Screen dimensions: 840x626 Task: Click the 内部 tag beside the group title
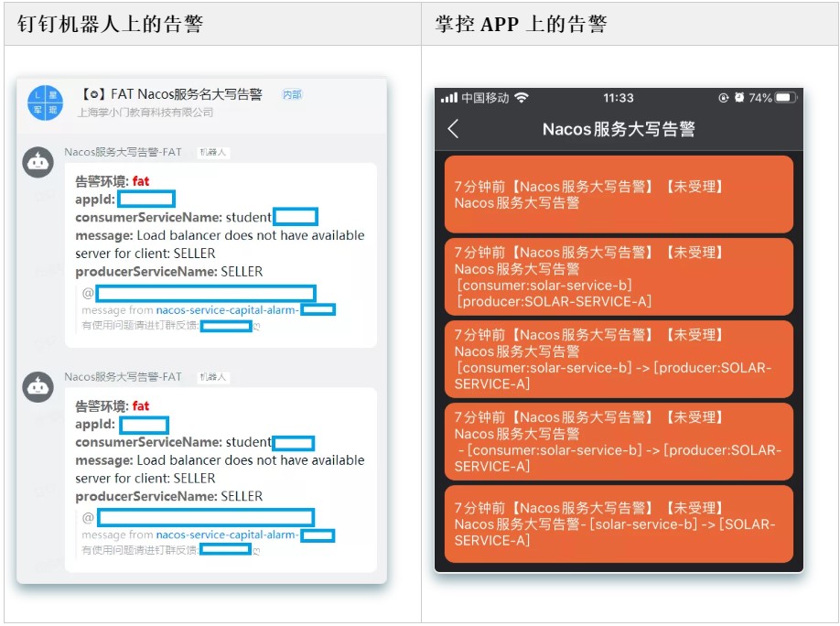[292, 95]
